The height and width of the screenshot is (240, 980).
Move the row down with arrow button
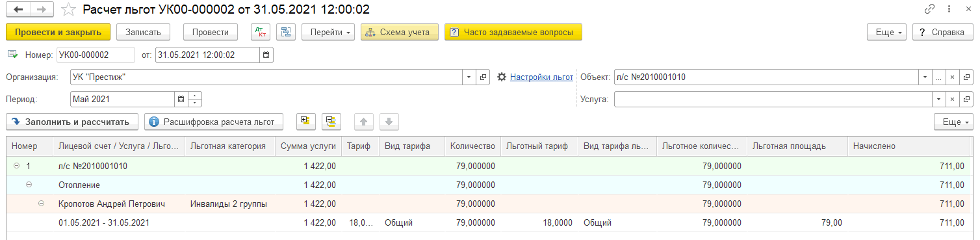(x=389, y=122)
